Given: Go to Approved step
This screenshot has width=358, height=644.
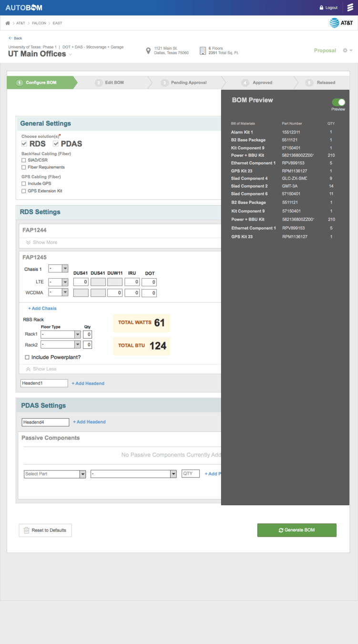Looking at the screenshot, I should [262, 83].
